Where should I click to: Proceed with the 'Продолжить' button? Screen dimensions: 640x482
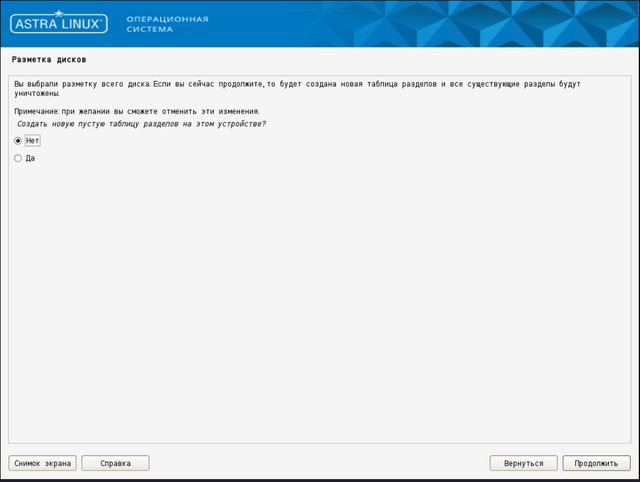tap(596, 463)
